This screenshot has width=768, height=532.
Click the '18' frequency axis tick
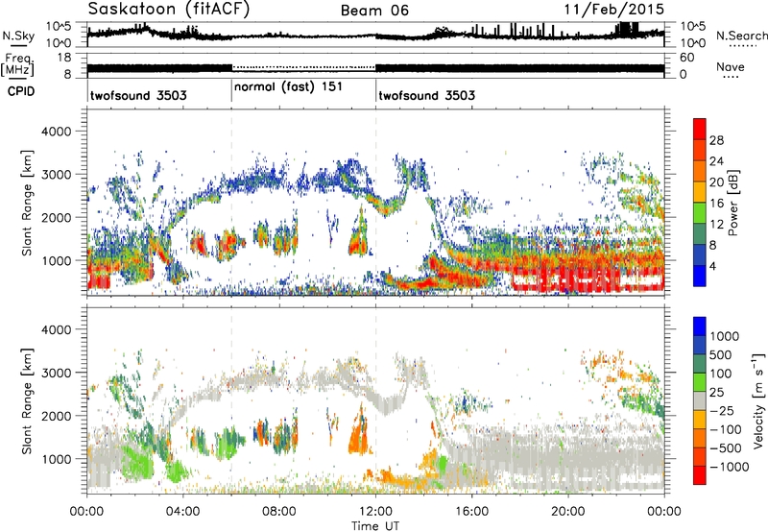64,57
